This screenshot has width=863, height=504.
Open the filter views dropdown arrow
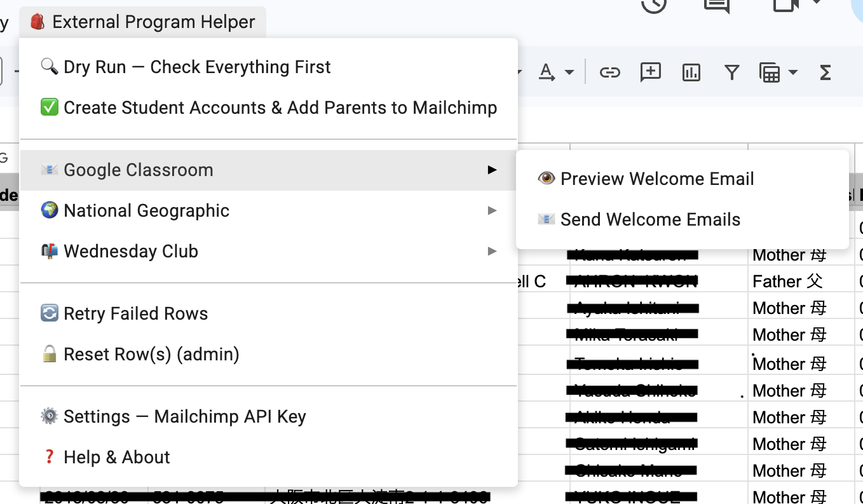[793, 72]
